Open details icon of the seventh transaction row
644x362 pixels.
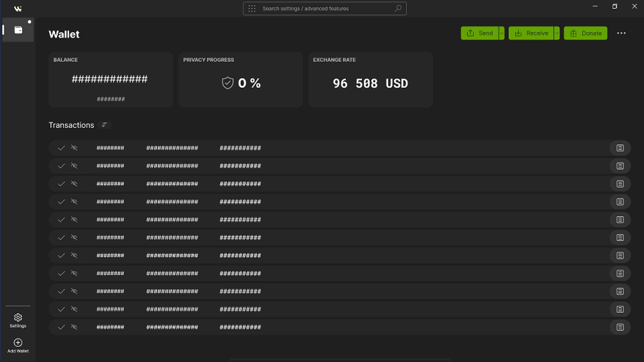620,255
